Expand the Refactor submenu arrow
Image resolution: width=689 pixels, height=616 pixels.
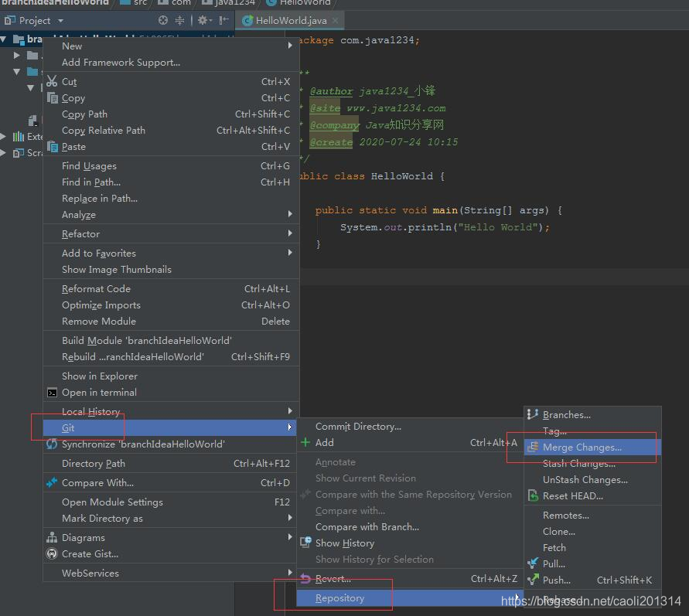pos(290,233)
